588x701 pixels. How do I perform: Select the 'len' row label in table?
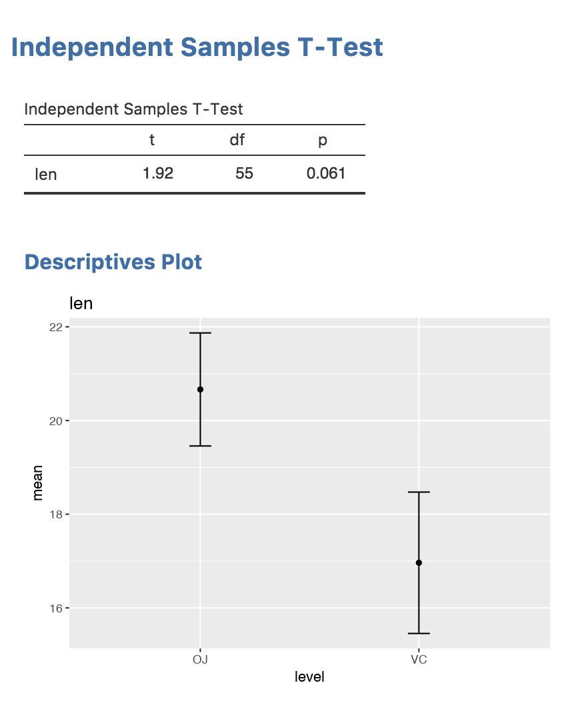pos(46,175)
